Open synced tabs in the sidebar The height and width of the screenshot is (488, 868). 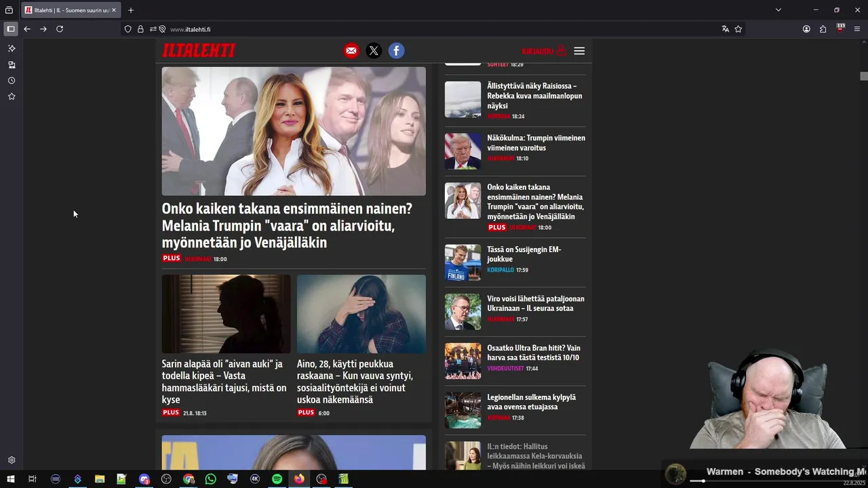[12, 65]
